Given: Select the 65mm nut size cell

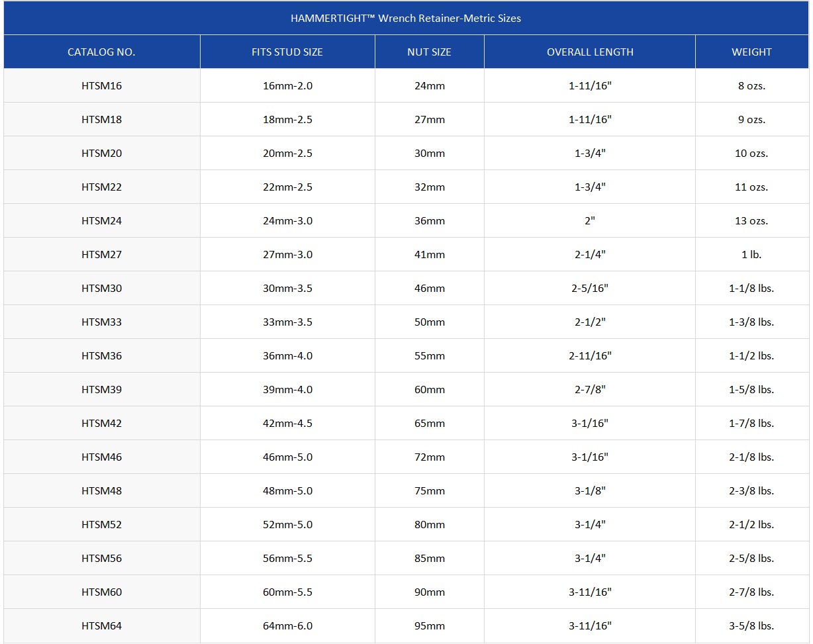Looking at the screenshot, I should [430, 424].
